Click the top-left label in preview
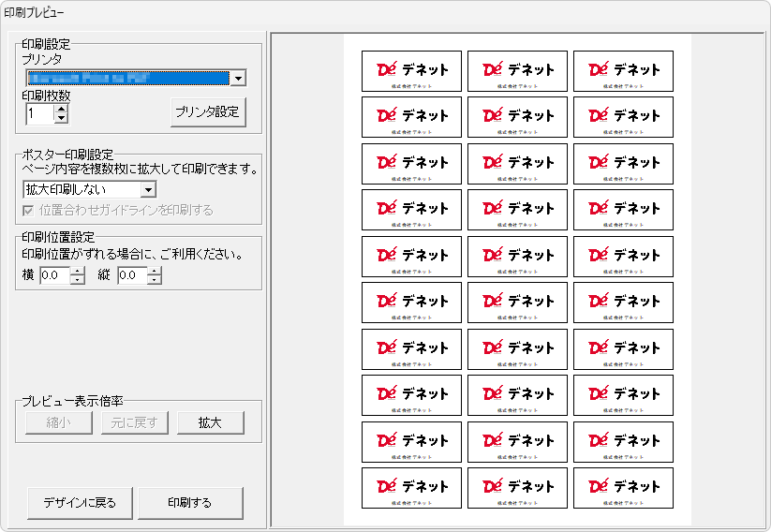Viewport: 771px width, 532px height. coord(411,71)
